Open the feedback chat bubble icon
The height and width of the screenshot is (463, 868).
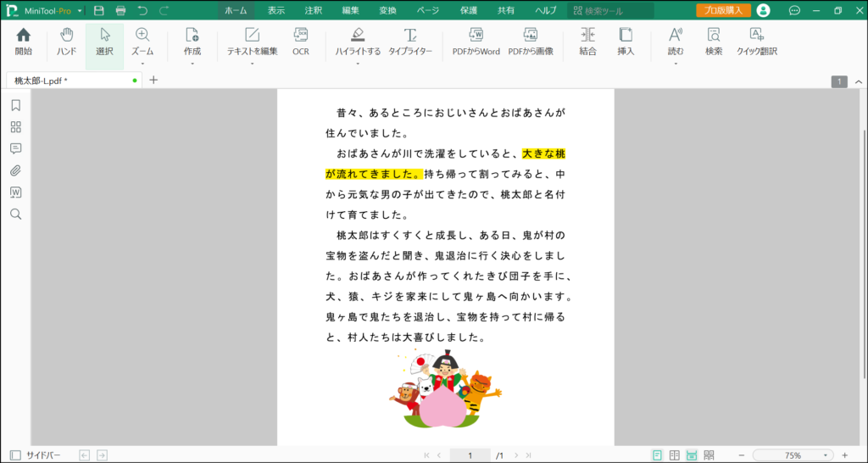click(x=794, y=10)
